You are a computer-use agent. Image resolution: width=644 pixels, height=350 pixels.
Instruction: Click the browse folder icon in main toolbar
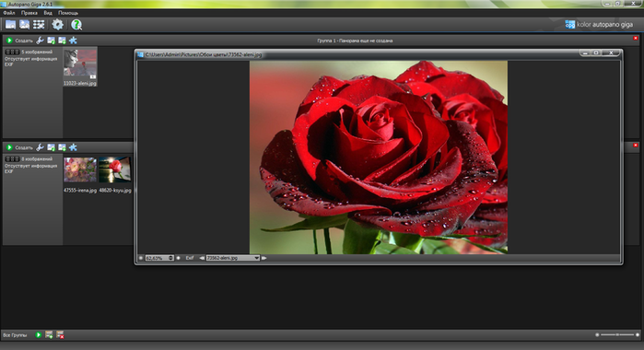pos(10,25)
